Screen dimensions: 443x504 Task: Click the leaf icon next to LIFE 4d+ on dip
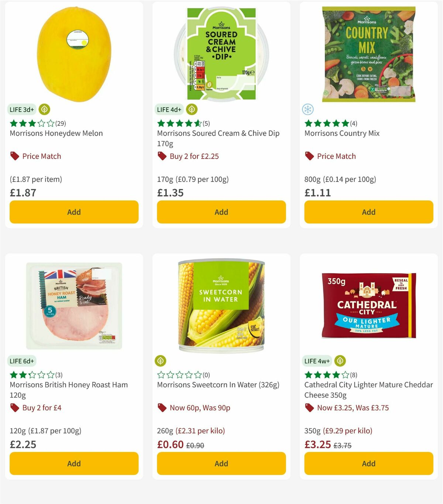[x=192, y=109]
